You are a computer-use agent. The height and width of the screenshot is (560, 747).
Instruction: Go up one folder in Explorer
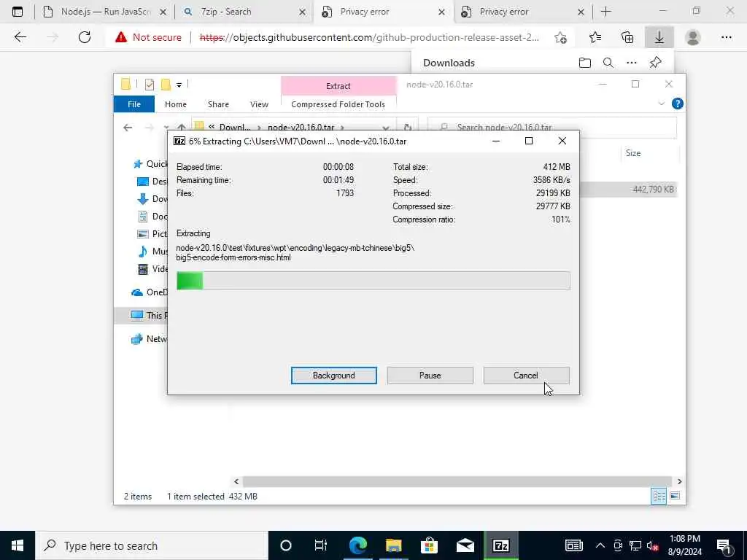pos(182,127)
